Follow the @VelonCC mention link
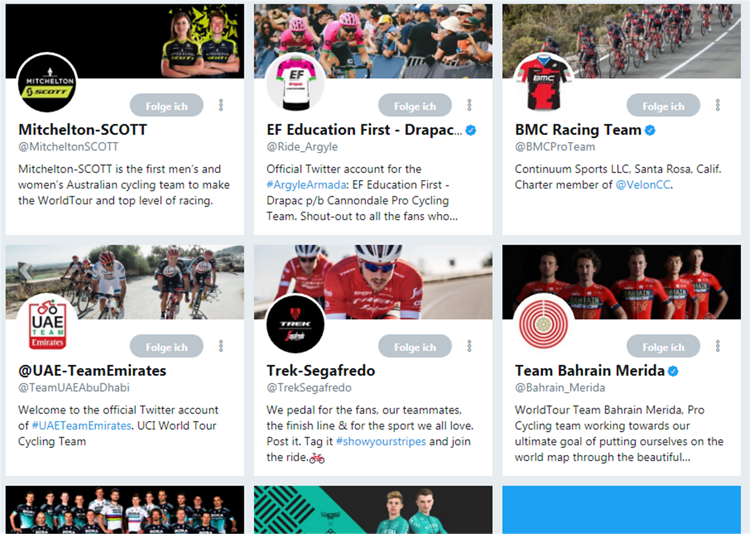 642,185
